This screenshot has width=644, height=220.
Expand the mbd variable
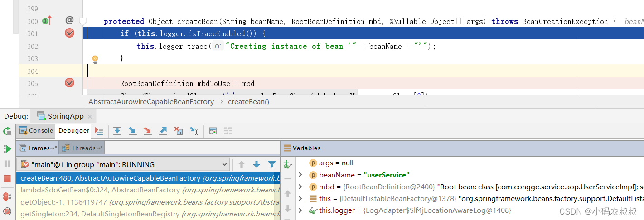pyautogui.click(x=300, y=187)
